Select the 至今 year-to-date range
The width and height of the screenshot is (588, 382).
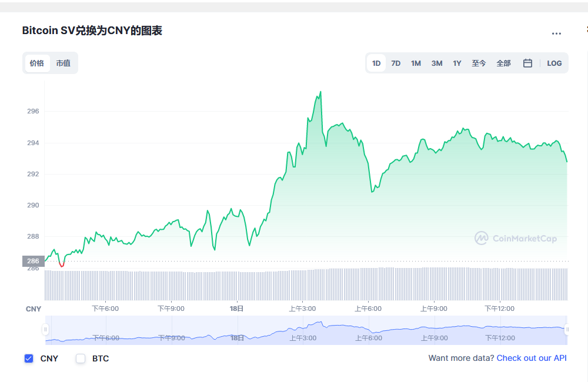click(479, 63)
